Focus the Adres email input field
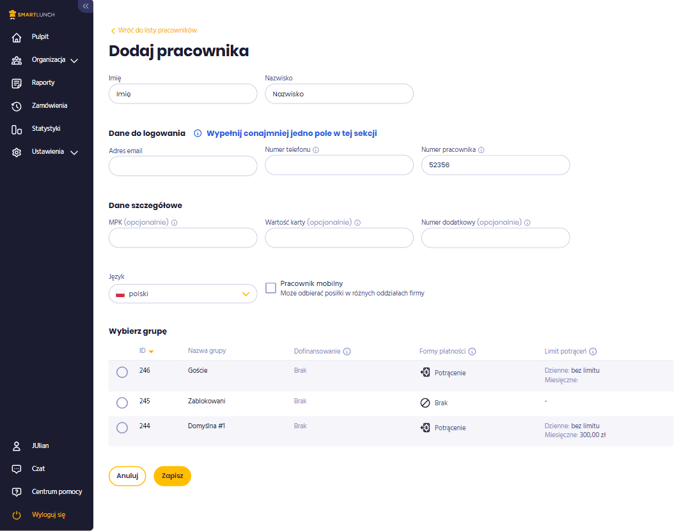The image size is (688, 531). (183, 166)
